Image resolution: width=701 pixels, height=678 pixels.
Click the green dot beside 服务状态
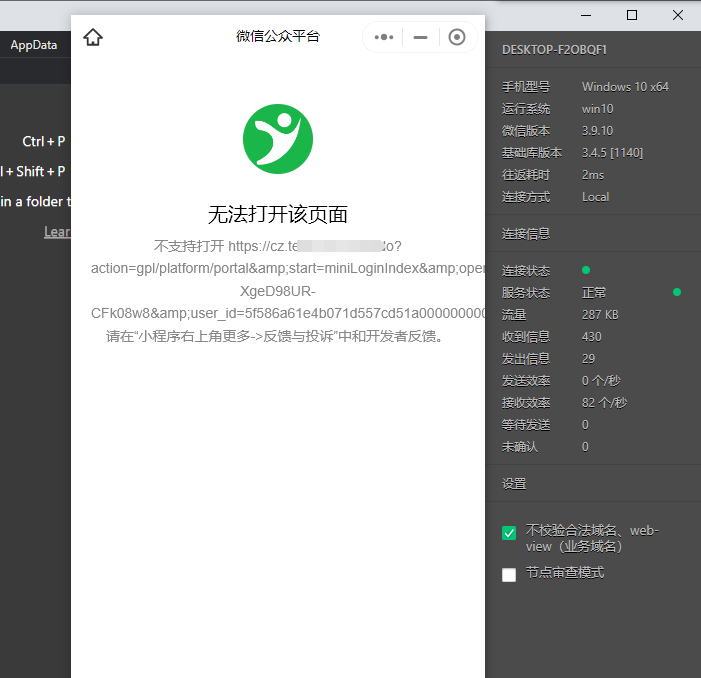tap(677, 292)
